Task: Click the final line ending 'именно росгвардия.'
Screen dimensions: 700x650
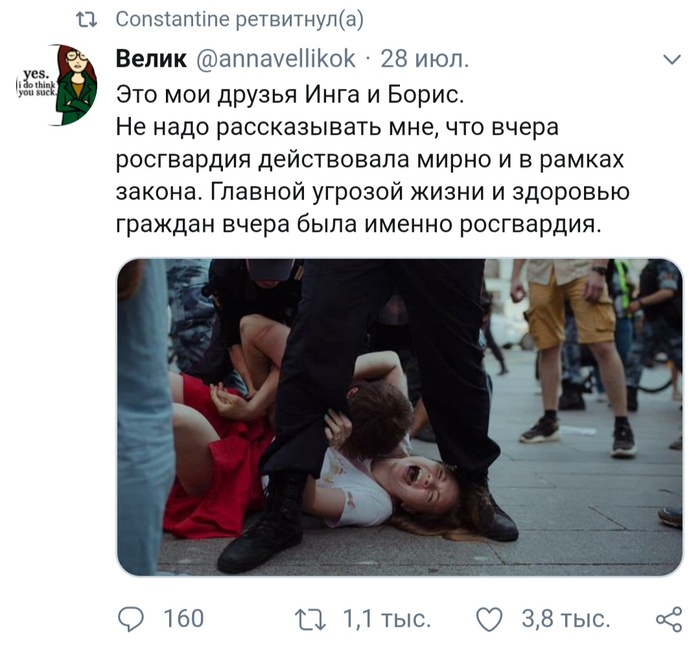Action: 359,225
